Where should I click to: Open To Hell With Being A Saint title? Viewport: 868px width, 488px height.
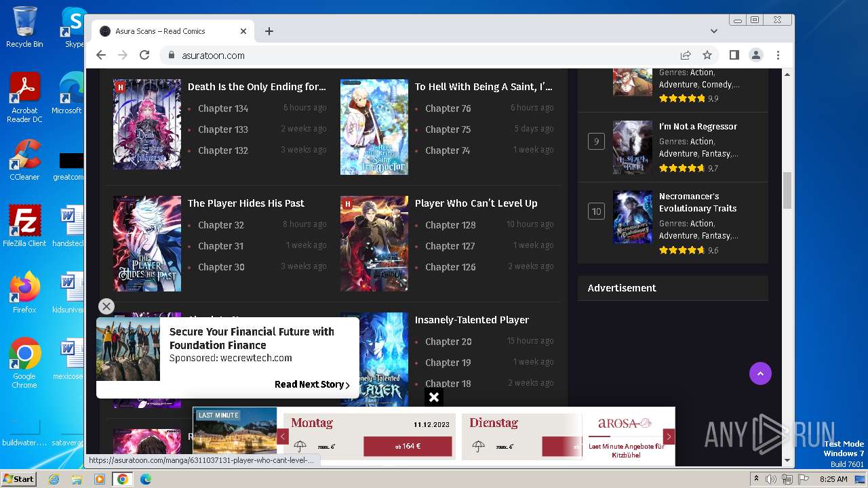(x=484, y=87)
